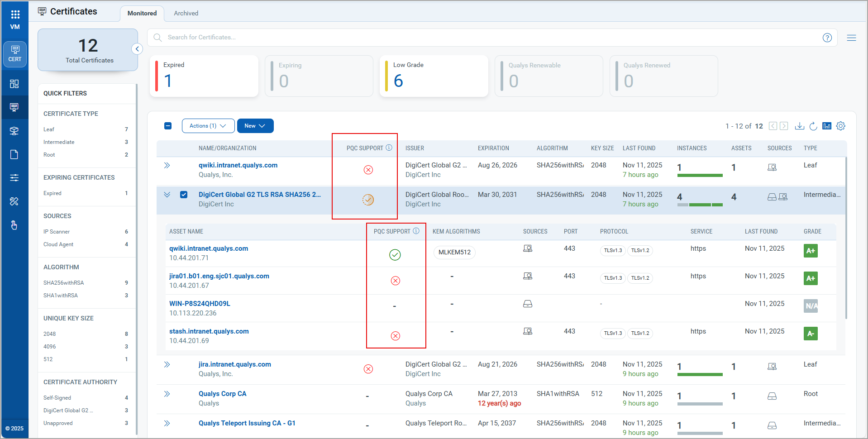Open the hamburger menu beside search
The height and width of the screenshot is (439, 868).
click(x=851, y=38)
